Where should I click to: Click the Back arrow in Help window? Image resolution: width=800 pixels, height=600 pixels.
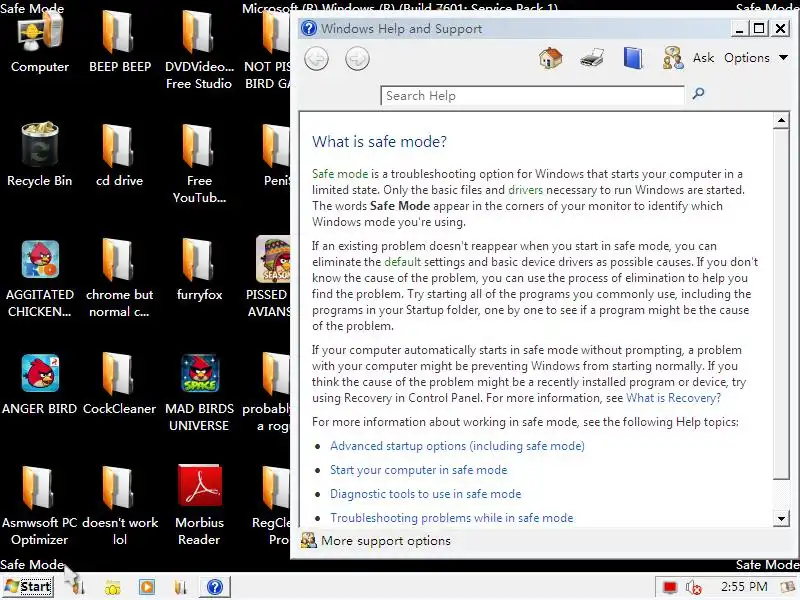click(x=316, y=59)
